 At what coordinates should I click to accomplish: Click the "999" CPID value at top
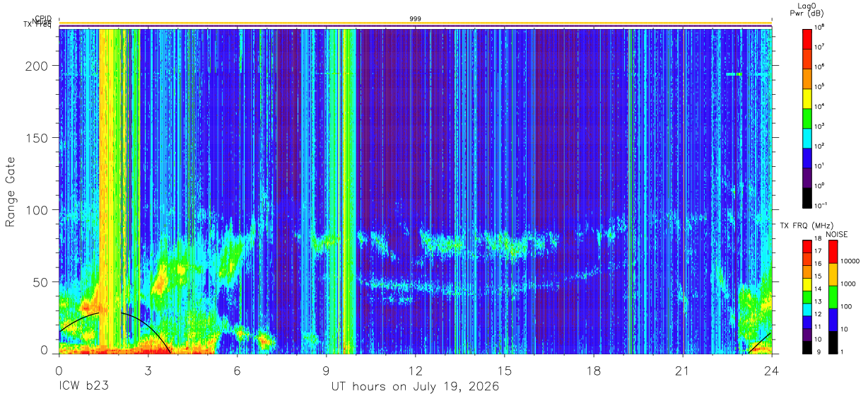416,19
